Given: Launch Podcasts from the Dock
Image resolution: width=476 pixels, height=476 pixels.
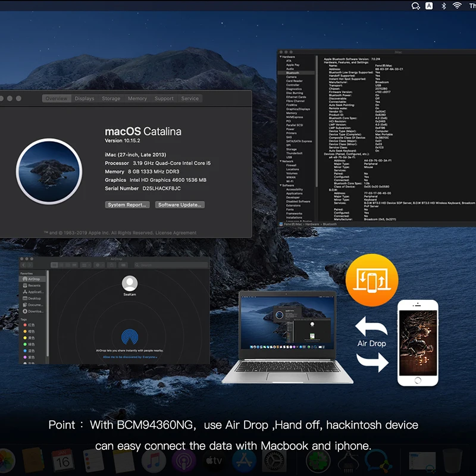Looking at the screenshot, I should tap(184, 461).
